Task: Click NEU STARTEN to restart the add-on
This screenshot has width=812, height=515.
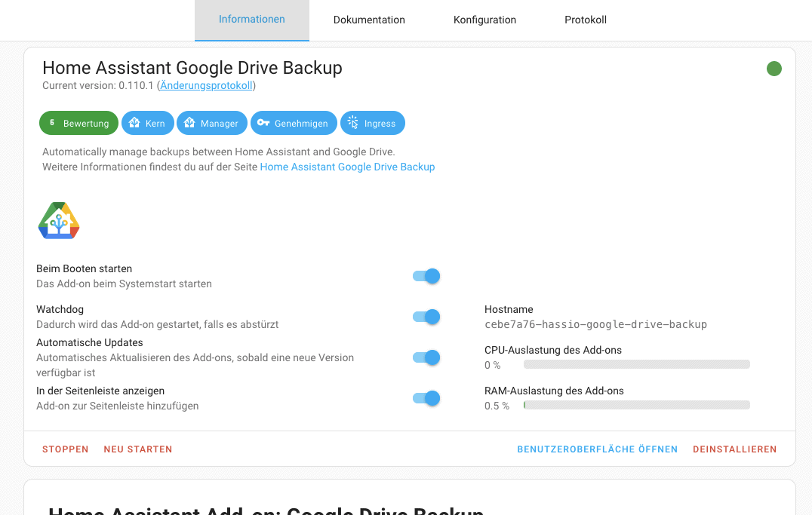Action: click(138, 449)
